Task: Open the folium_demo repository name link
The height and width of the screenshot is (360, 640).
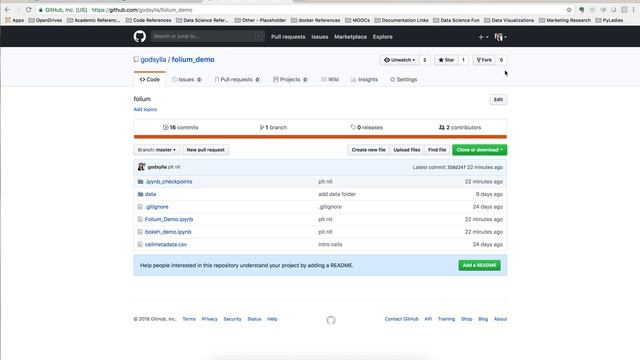Action: pyautogui.click(x=193, y=60)
